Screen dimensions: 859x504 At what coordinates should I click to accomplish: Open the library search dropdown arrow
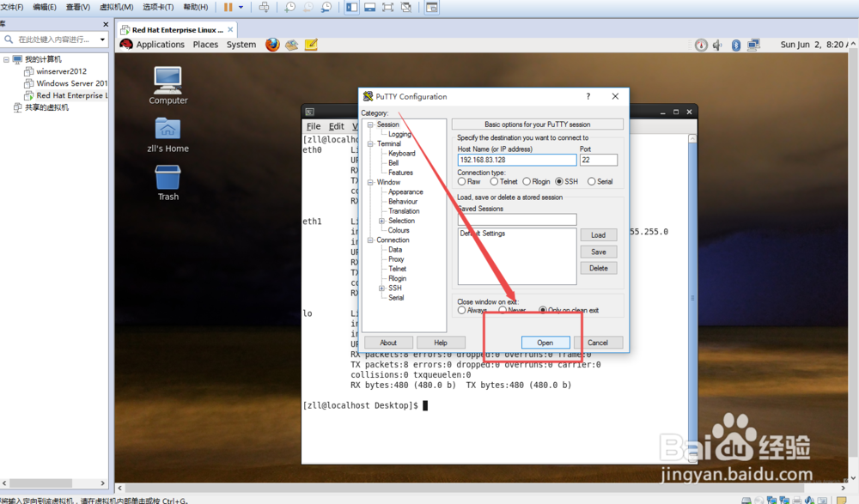102,39
